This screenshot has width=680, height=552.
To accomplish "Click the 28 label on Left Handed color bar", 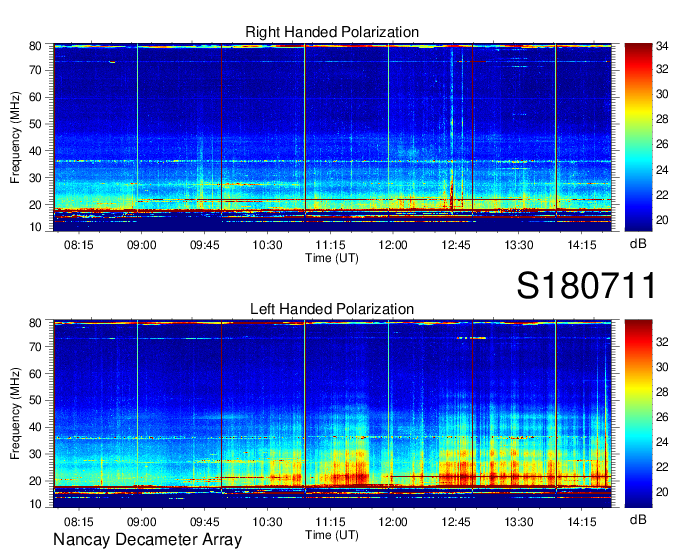I will (x=662, y=392).
